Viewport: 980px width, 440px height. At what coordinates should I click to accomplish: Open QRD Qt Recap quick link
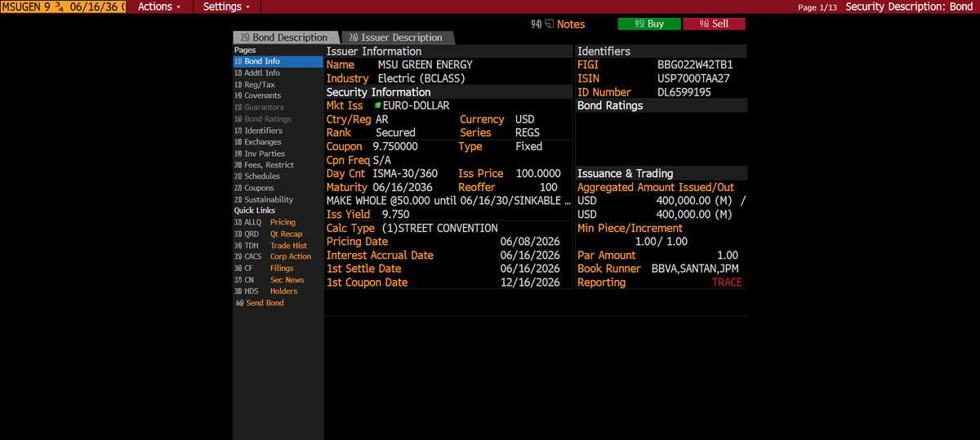coord(269,233)
